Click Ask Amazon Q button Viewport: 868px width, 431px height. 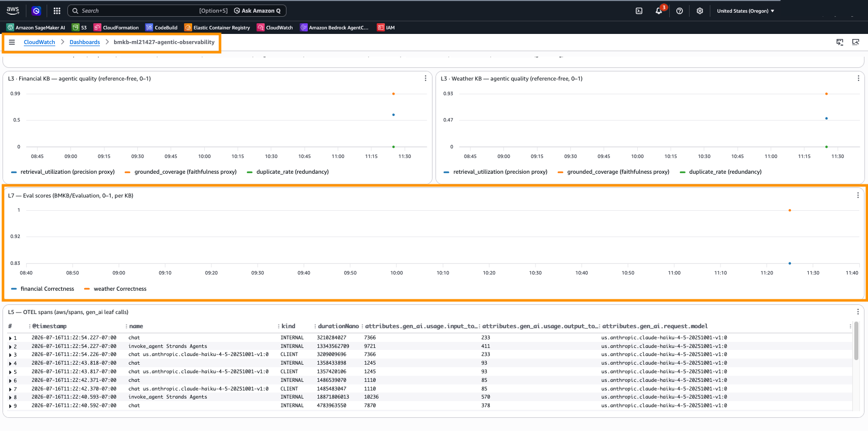click(x=257, y=11)
